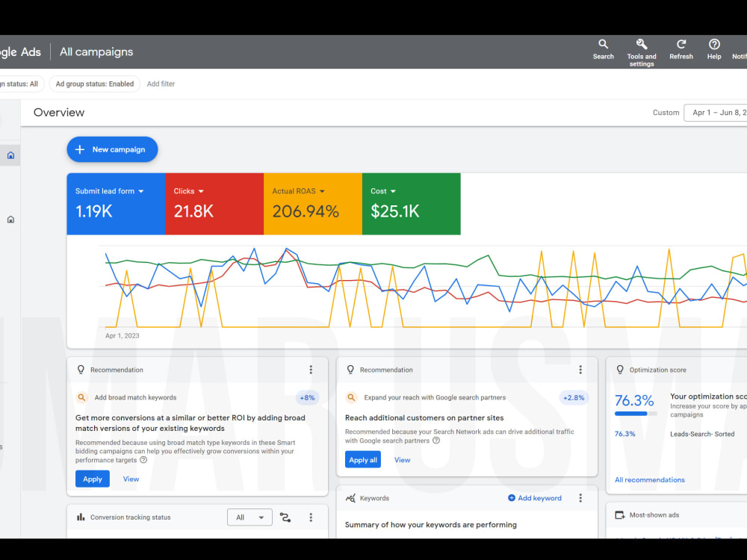Select the green $25.1K cost tile
This screenshot has width=747, height=560.
coord(412,204)
